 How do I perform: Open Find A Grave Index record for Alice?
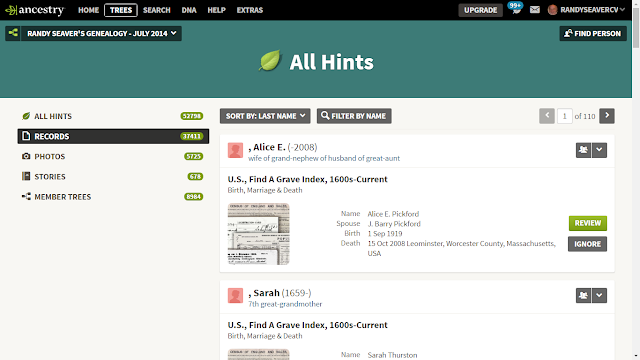(307, 179)
